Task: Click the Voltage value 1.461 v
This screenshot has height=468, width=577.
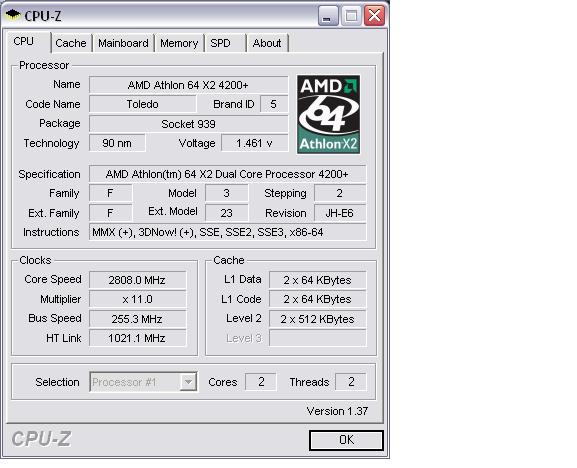Action: pos(254,143)
